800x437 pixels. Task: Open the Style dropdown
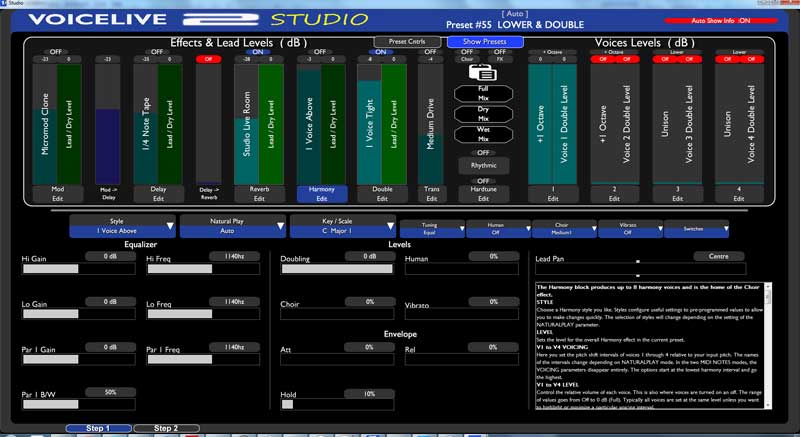pos(122,226)
